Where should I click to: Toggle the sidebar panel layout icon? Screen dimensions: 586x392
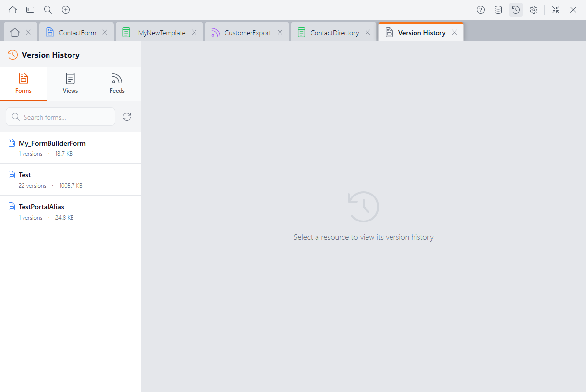[30, 10]
